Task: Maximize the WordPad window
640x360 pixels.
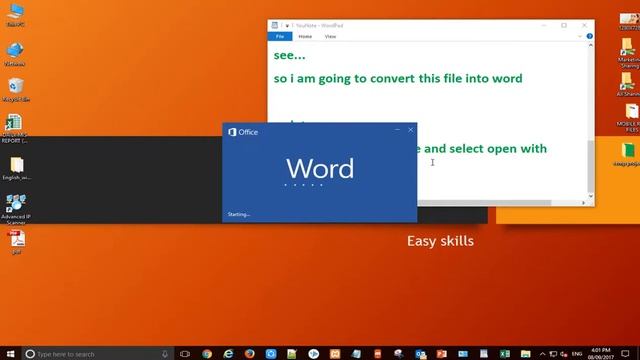Action: pos(564,25)
